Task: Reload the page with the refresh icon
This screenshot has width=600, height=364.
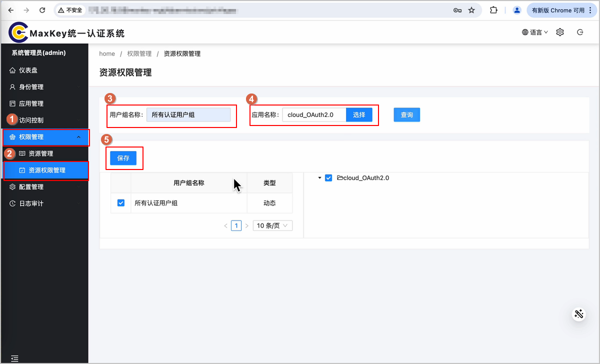Action: [42, 10]
